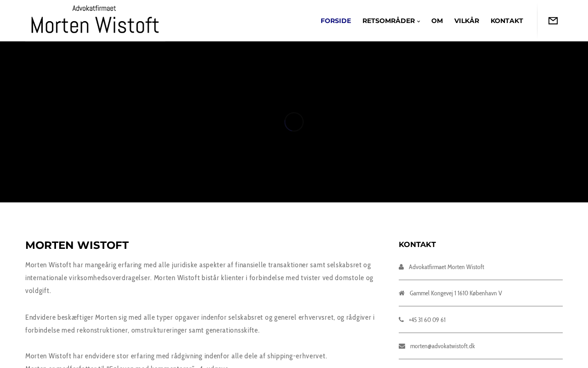Click the Advokatfirmaet Morten Wistoft logo
Image resolution: width=588 pixels, height=368 pixels.
(95, 20)
